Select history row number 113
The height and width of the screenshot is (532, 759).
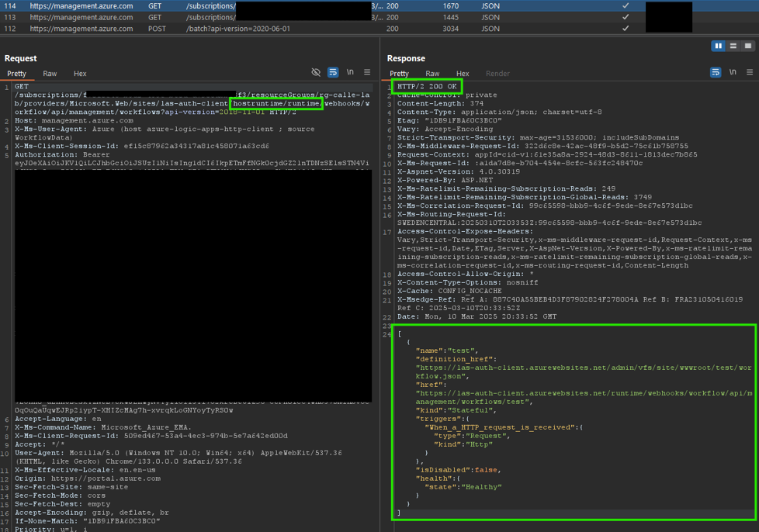click(379, 17)
